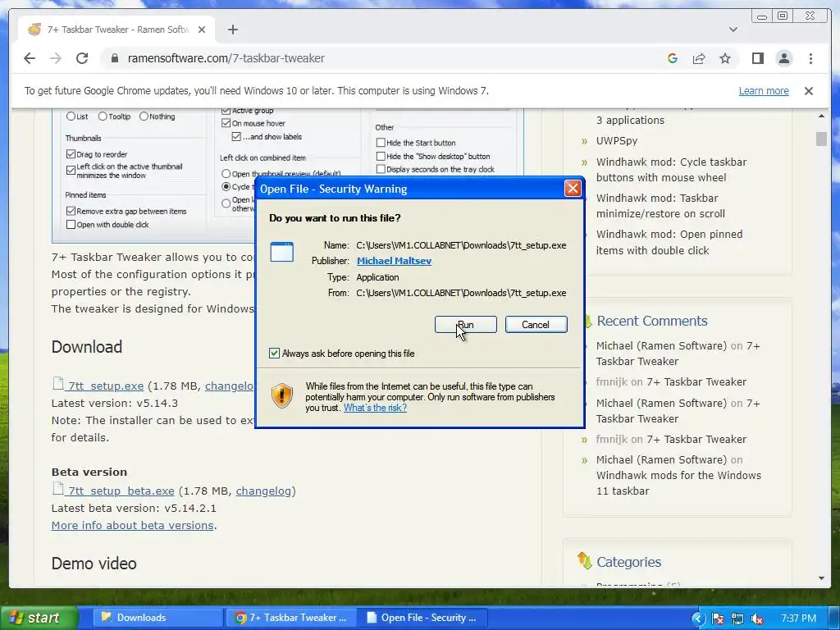
Task: Click the security shield warning icon
Action: 282,396
